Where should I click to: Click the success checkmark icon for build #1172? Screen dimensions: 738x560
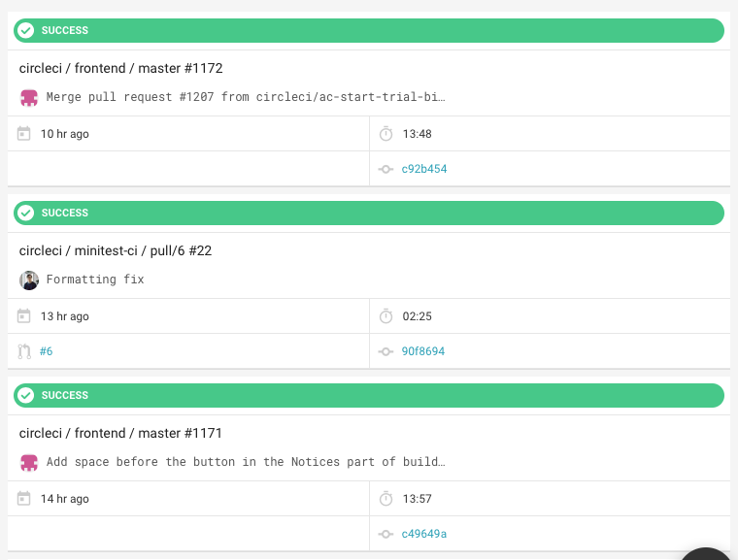26,30
